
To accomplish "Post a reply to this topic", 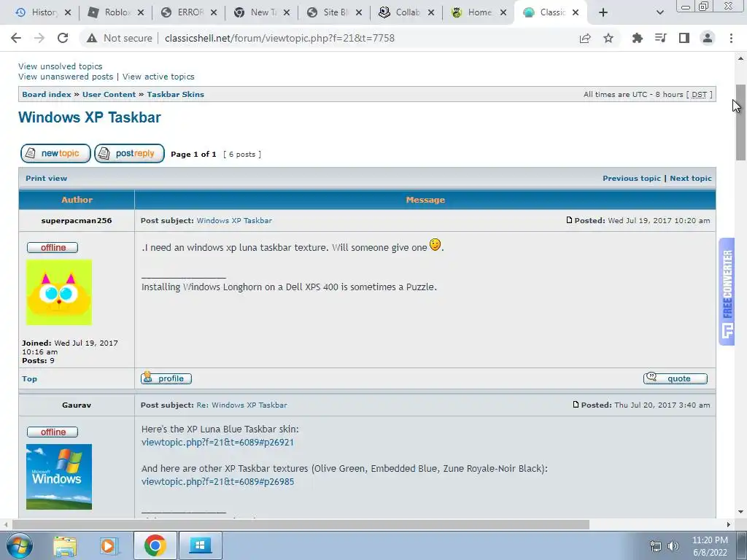I will point(130,153).
